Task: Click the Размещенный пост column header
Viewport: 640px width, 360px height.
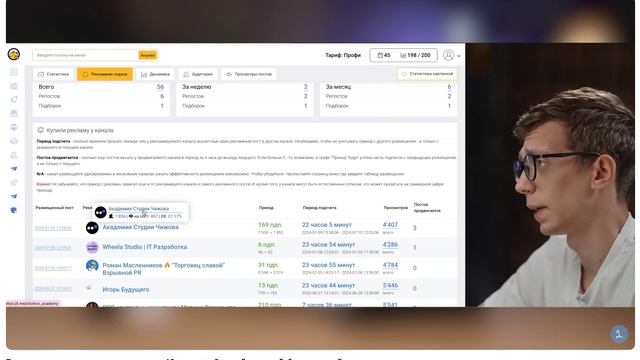Action: 54,208
